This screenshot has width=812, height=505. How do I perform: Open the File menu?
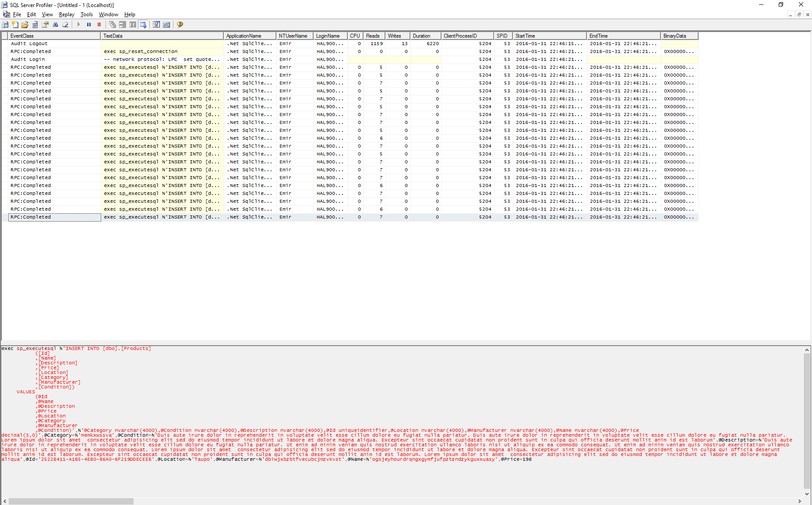[17, 14]
